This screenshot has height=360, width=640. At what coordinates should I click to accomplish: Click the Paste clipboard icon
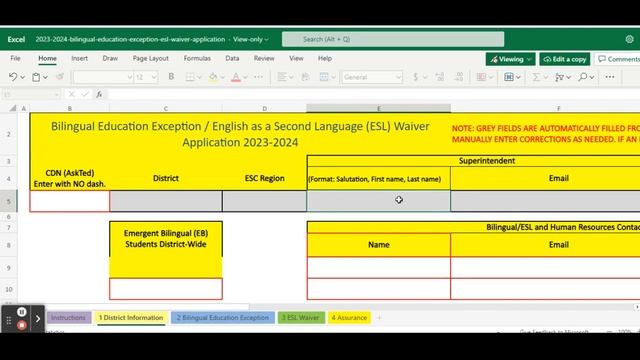36,77
